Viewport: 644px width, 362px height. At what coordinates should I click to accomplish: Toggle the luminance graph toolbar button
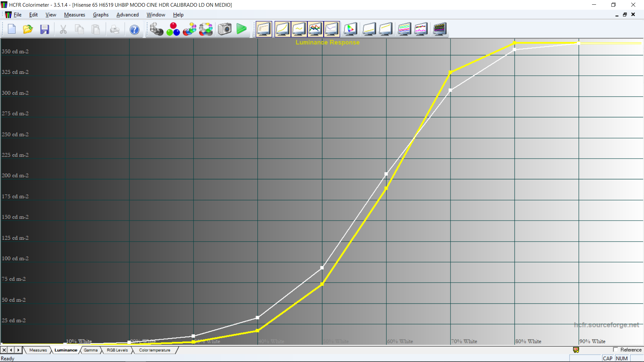tap(282, 29)
